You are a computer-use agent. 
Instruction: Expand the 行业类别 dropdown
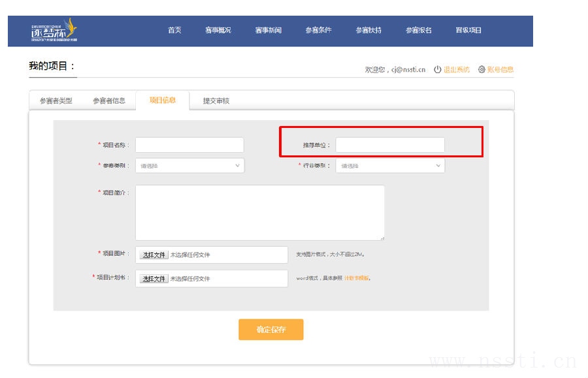tap(390, 166)
